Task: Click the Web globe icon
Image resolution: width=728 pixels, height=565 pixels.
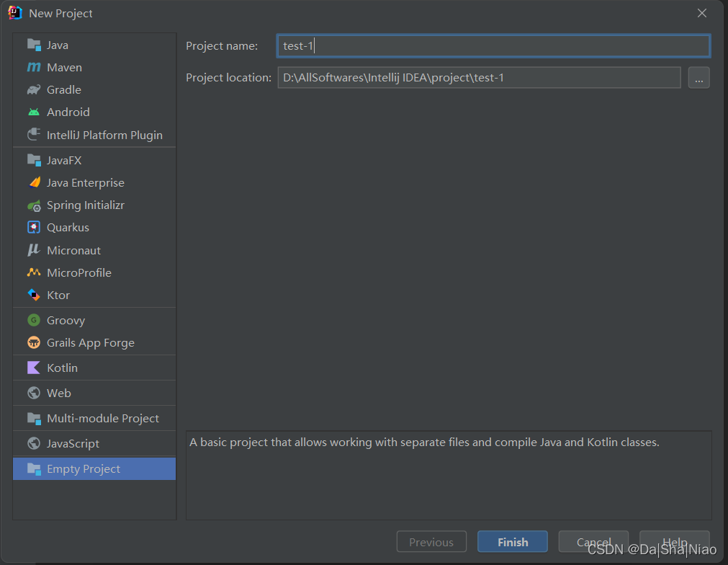Action: point(34,393)
